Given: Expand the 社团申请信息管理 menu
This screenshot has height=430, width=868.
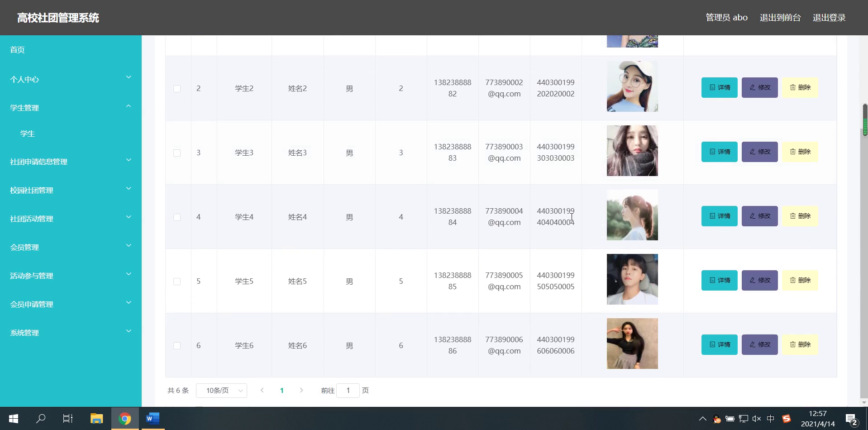Looking at the screenshot, I should (71, 162).
